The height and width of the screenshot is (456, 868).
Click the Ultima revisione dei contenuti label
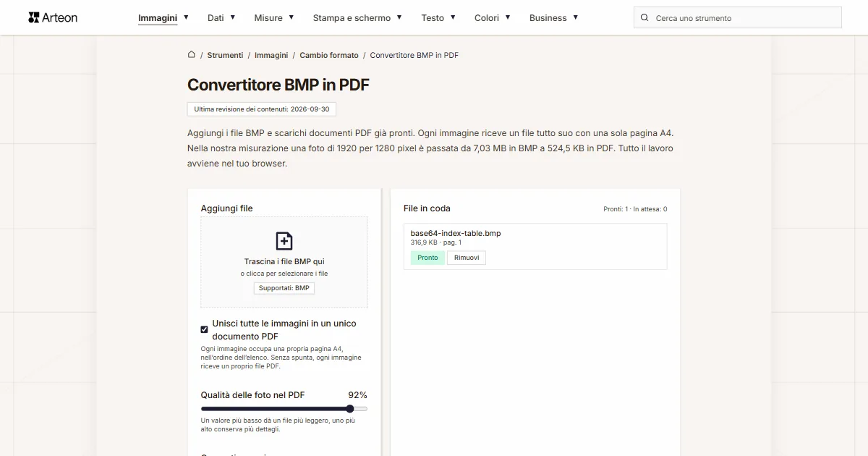(262, 109)
